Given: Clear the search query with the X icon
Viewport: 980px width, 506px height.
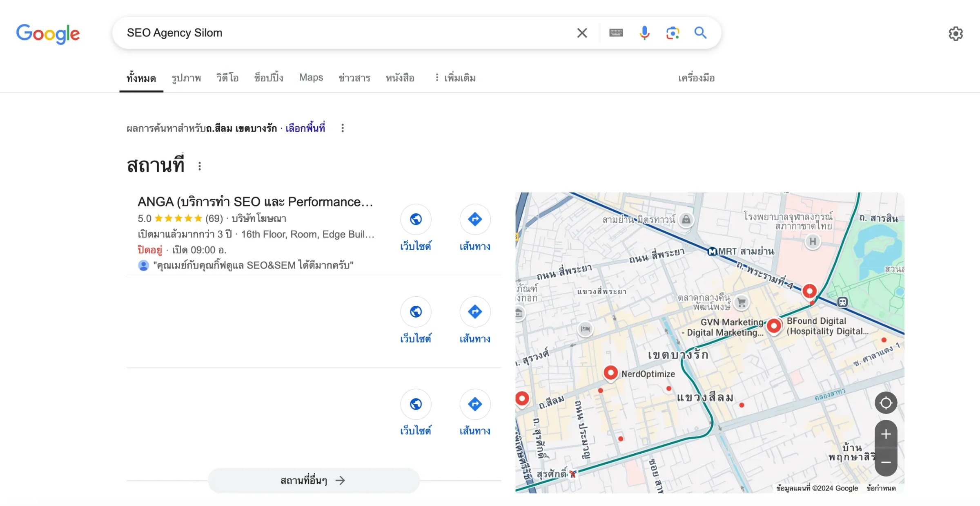Looking at the screenshot, I should click(x=582, y=33).
